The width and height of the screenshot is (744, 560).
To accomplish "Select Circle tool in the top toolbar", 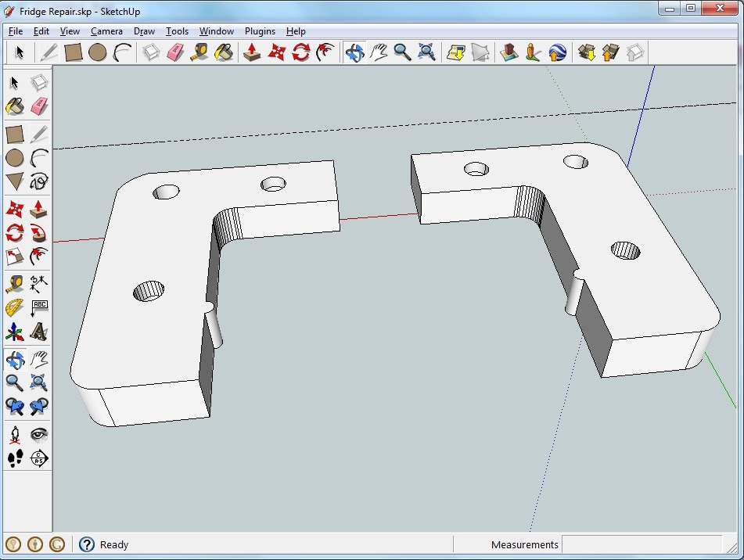I will coord(98,52).
